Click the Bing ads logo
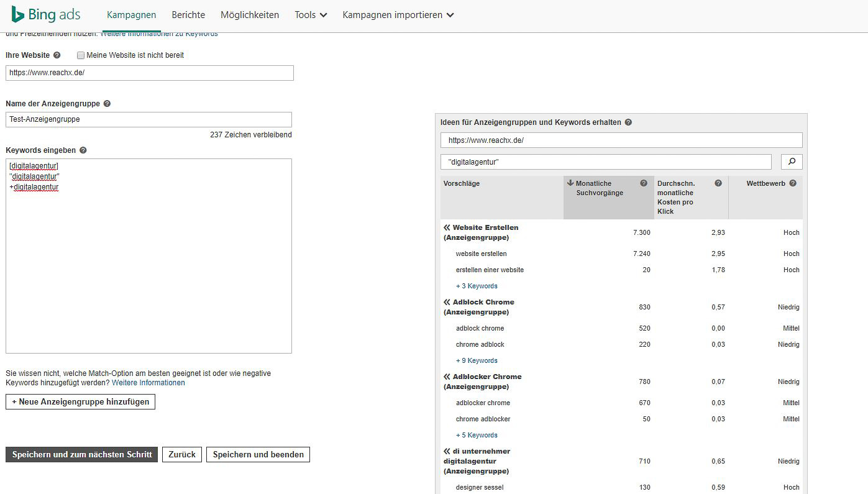868x494 pixels. point(45,15)
